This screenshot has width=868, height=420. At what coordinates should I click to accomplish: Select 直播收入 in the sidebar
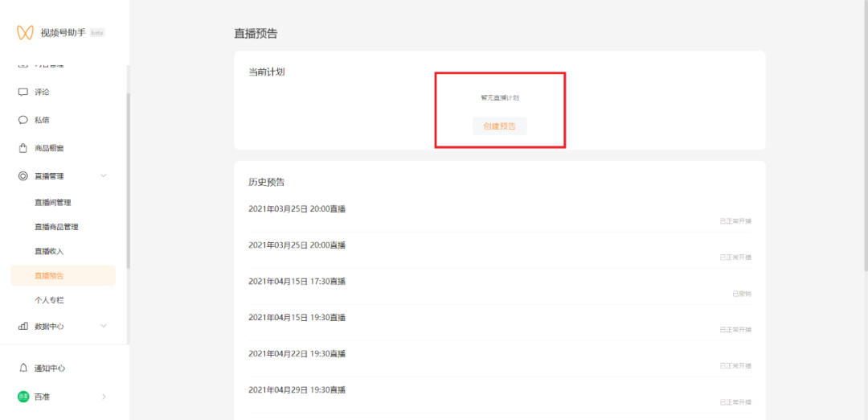coord(48,251)
